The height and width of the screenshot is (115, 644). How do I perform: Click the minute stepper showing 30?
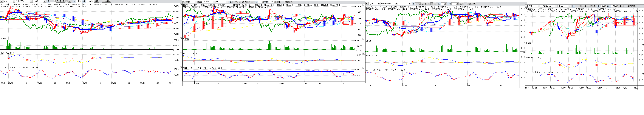click(x=445, y=4)
